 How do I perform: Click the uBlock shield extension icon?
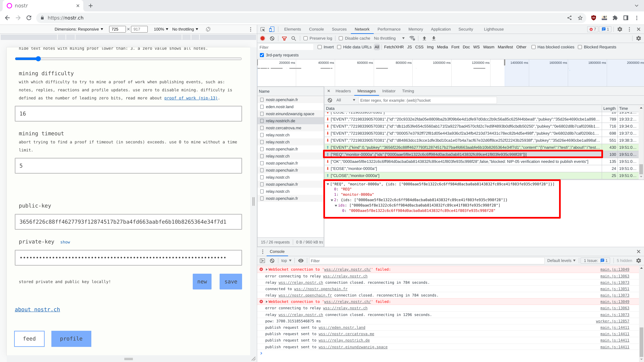click(594, 18)
